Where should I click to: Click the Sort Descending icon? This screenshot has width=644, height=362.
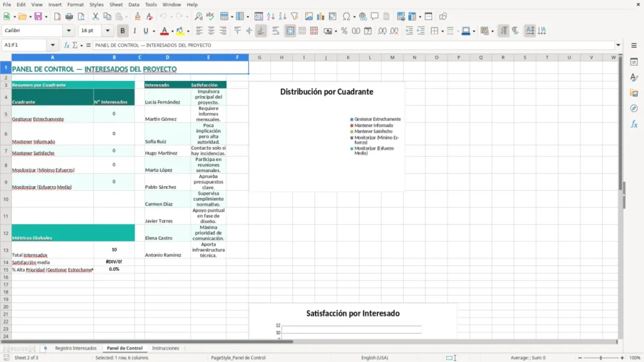(282, 16)
